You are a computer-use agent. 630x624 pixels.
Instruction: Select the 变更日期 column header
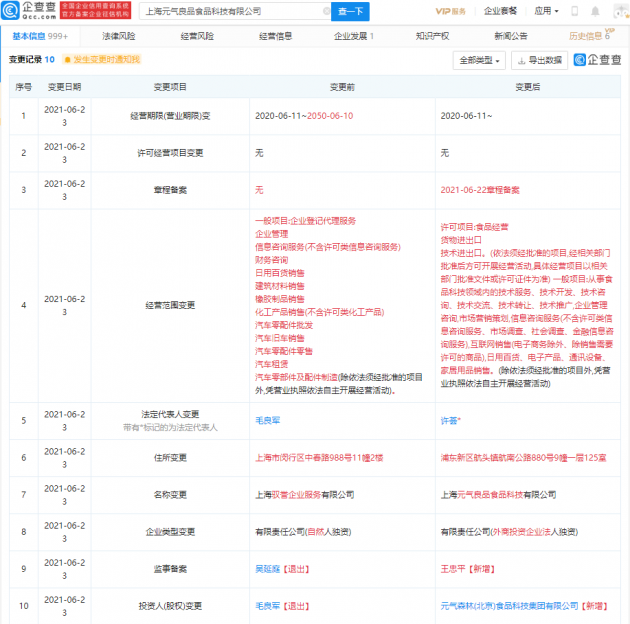[x=64, y=87]
